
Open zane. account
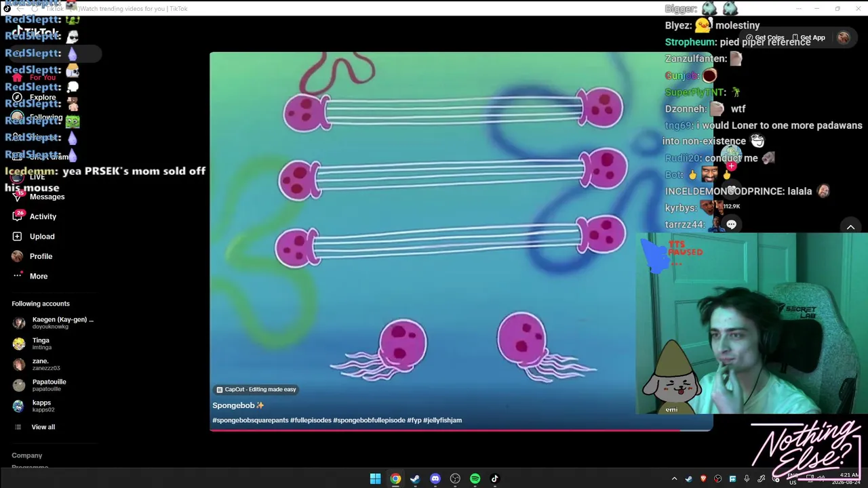(x=36, y=365)
